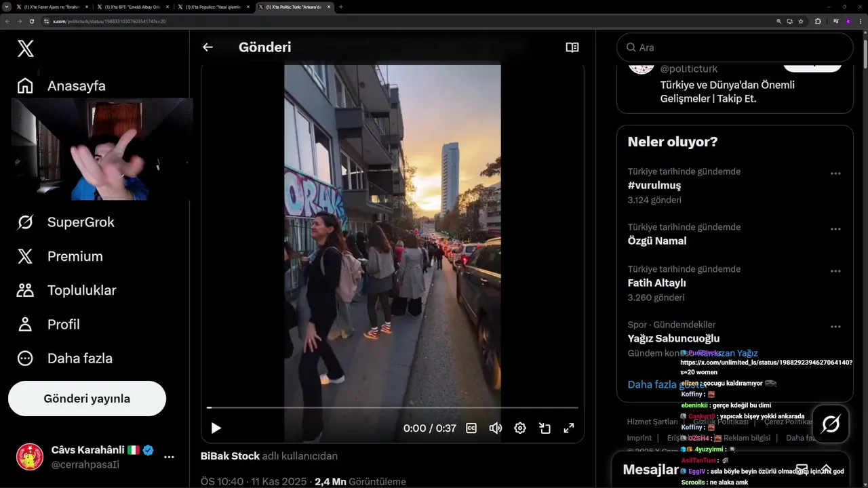The width and height of the screenshot is (868, 488).
Task: Enable picture-in-picture for the video
Action: [x=545, y=428]
